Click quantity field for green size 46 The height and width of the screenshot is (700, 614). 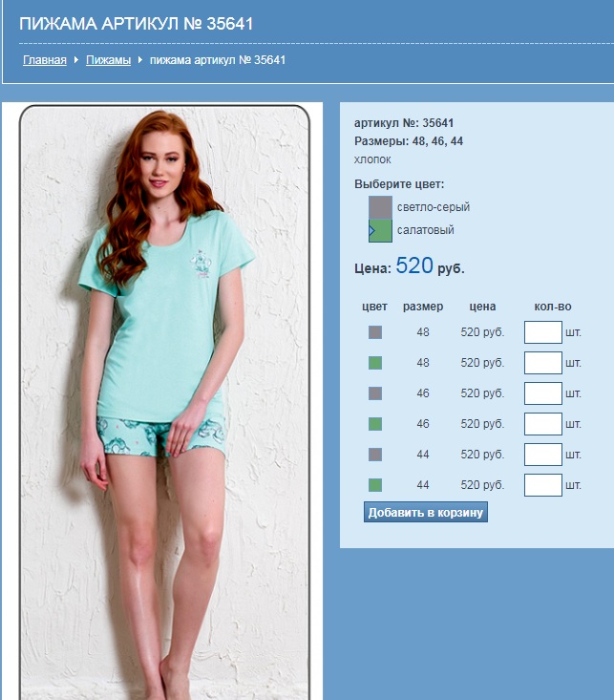click(x=543, y=424)
